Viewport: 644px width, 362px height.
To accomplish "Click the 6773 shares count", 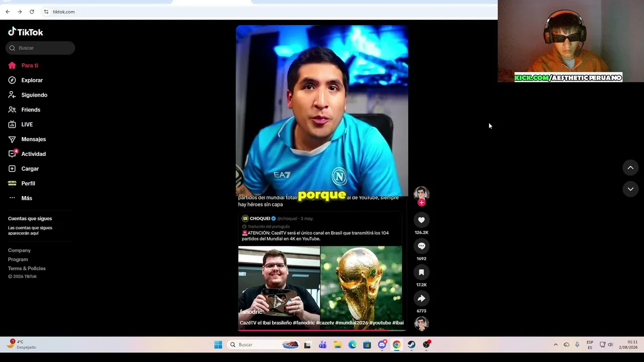I will click(422, 311).
